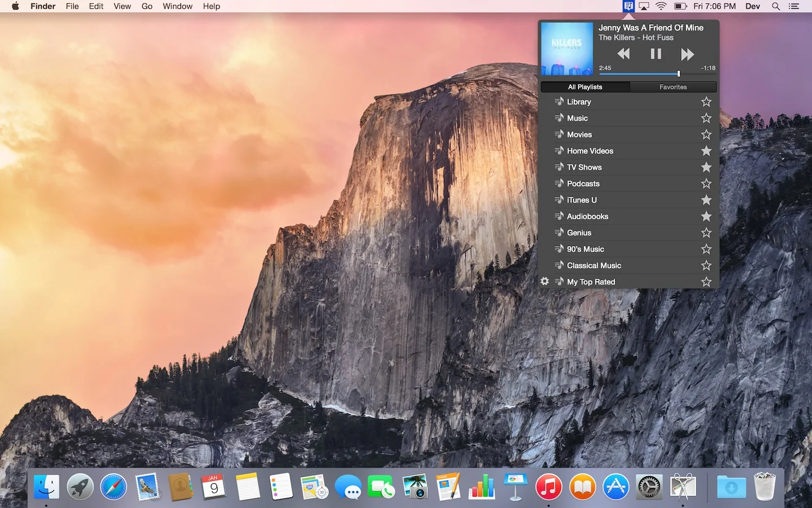This screenshot has height=508, width=812.
Task: Open the AirPlay display menu bar icon
Action: [644, 6]
